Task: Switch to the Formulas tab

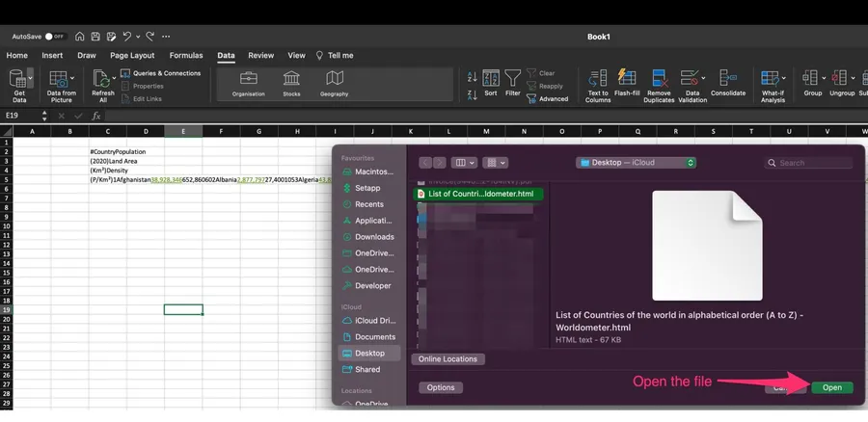Action: pyautogui.click(x=186, y=56)
